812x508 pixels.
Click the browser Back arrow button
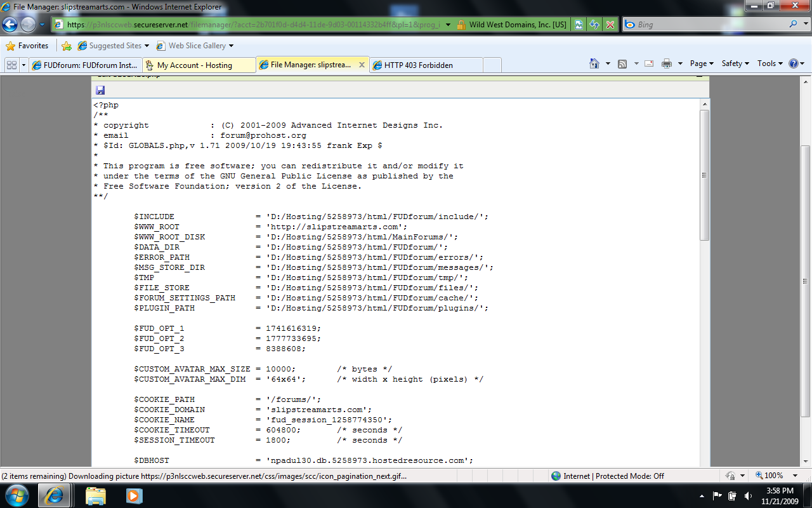coord(10,25)
